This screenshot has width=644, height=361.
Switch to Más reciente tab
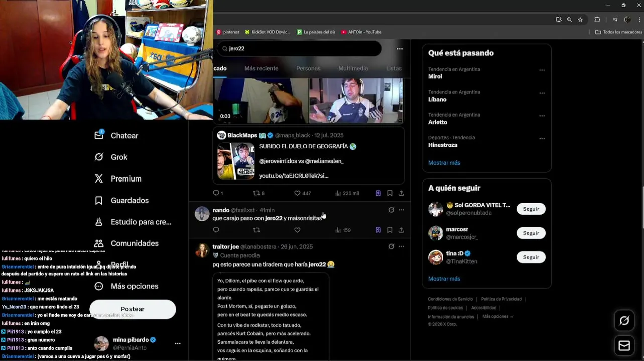pyautogui.click(x=261, y=68)
